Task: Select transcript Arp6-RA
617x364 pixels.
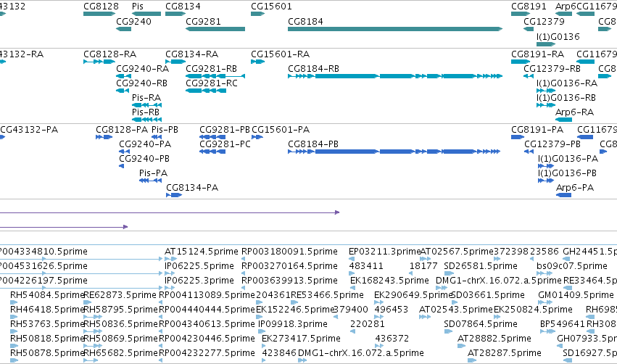Action: (x=574, y=112)
